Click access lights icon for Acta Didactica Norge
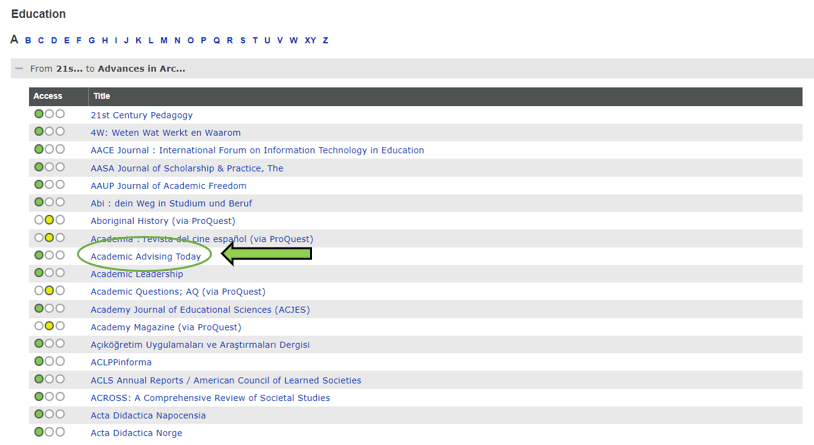814x445 pixels. 49,431
